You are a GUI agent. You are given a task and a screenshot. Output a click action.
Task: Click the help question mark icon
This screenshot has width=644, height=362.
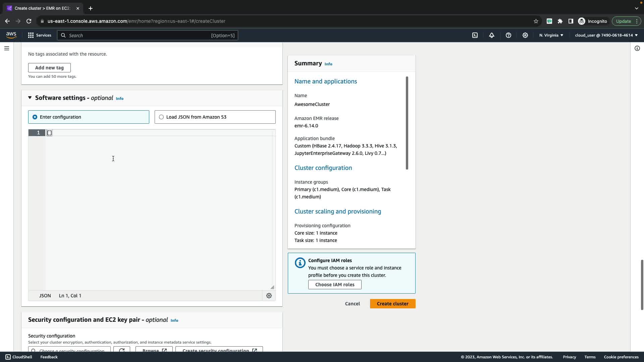pos(508,35)
